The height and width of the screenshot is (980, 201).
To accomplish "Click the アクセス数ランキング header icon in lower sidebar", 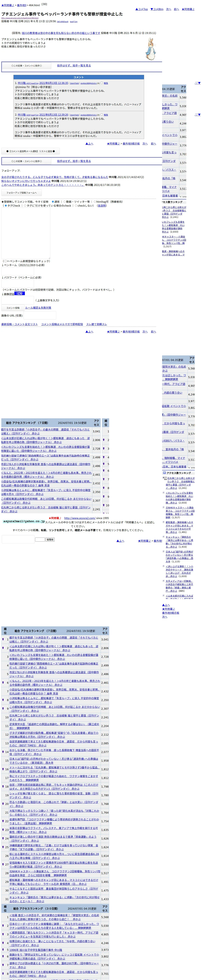I will coord(164,473).
